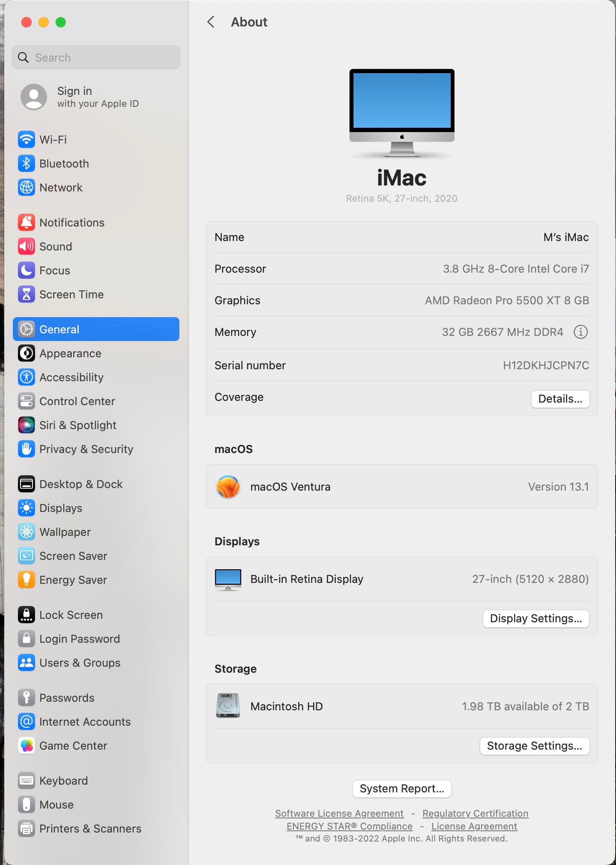Screen dimensions: 616x865
Task: Open the Game Center icon
Action: click(x=26, y=745)
